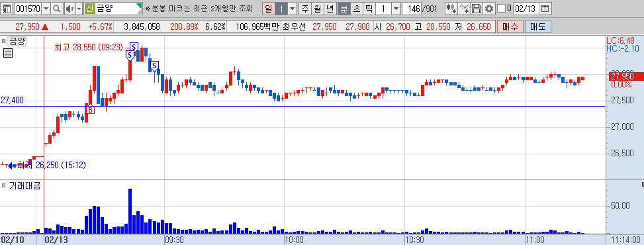Save chart settings with the floppy disk icon
This screenshot has height=245, width=644.
click(x=477, y=8)
